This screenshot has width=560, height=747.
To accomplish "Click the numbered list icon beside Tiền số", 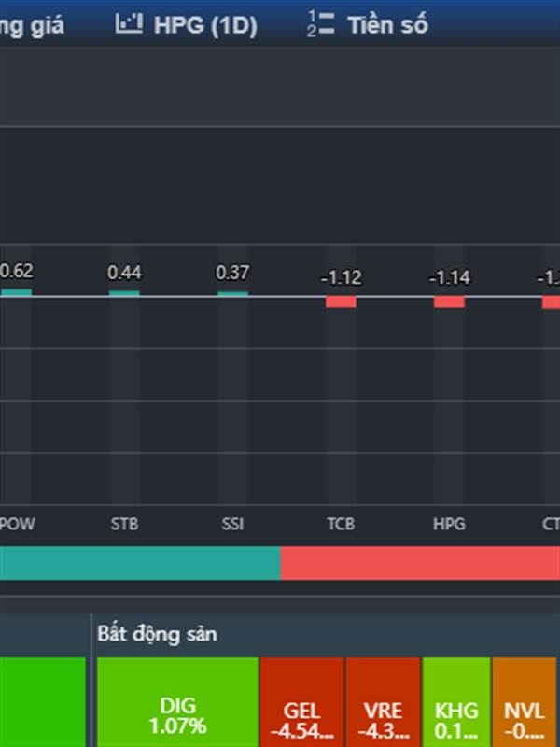I will point(320,25).
